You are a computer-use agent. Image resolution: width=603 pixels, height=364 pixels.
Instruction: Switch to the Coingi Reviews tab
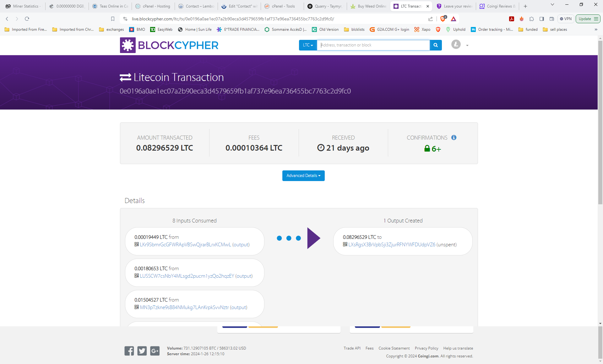click(x=498, y=6)
